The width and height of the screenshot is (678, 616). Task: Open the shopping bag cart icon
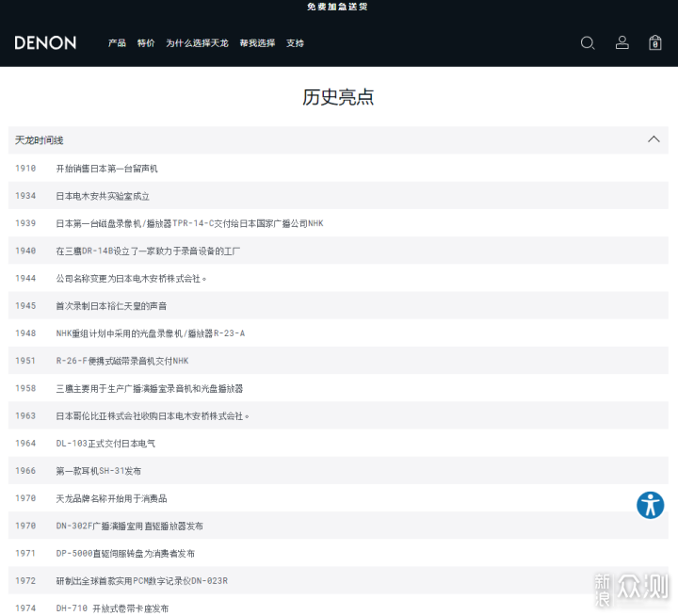(x=655, y=42)
